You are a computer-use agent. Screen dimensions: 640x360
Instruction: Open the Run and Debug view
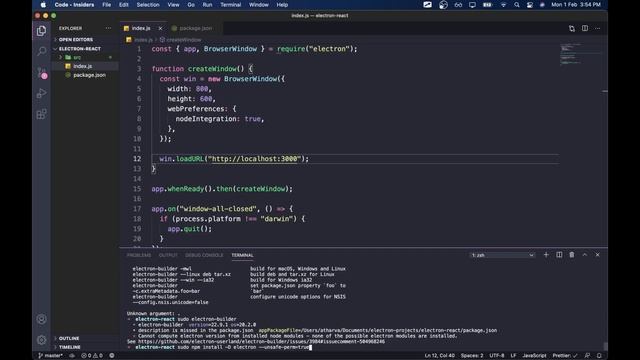click(x=41, y=93)
